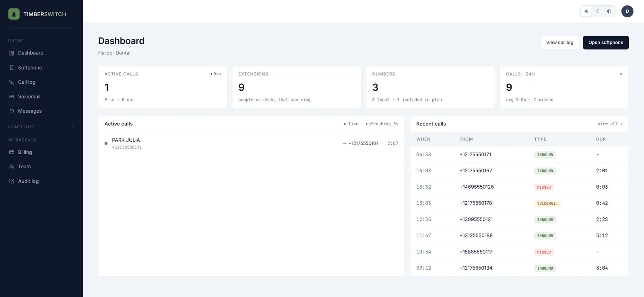Expand the Configure section in sidebar

[41, 127]
